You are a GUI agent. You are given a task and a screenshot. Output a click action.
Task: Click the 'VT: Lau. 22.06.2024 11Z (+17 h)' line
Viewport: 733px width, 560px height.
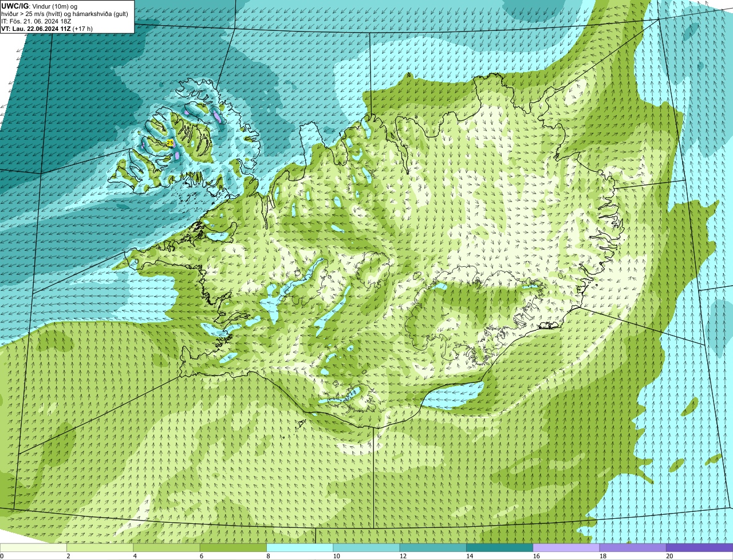tap(47, 29)
